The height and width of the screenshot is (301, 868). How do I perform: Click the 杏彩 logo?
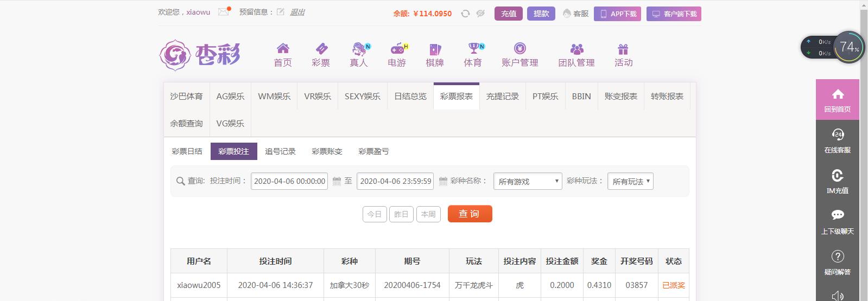200,55
